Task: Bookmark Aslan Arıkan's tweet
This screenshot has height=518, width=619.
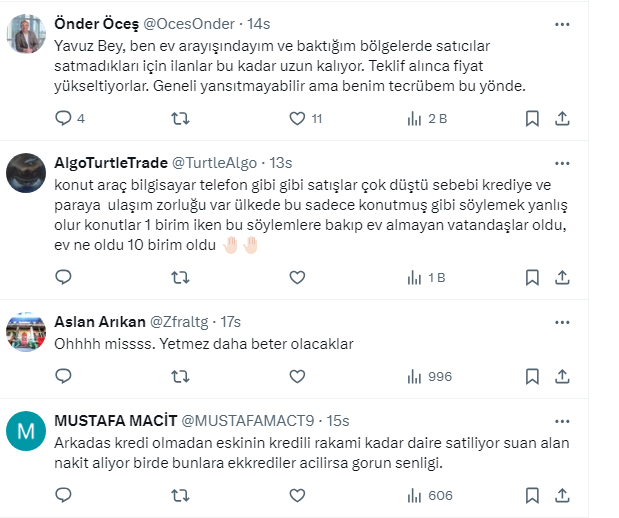Action: pyautogui.click(x=533, y=377)
